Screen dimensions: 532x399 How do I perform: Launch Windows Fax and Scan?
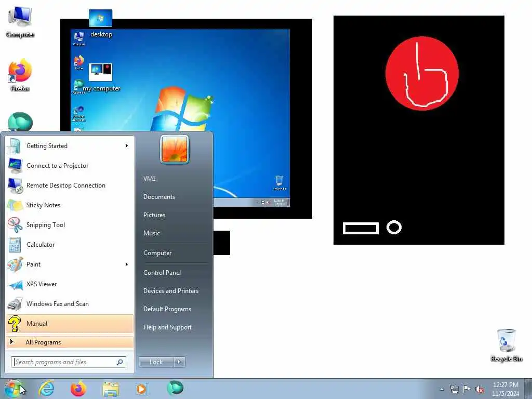[70, 303]
